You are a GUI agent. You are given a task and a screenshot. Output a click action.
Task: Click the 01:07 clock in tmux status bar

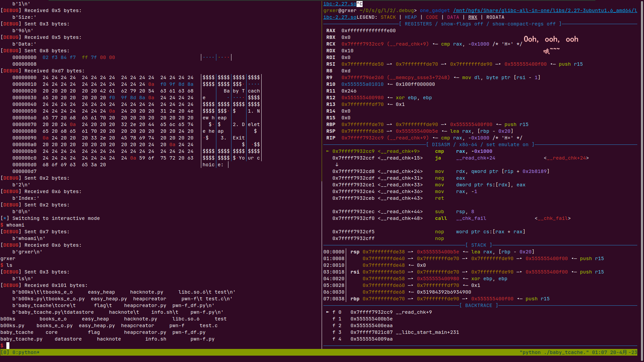pyautogui.click(x=599, y=352)
